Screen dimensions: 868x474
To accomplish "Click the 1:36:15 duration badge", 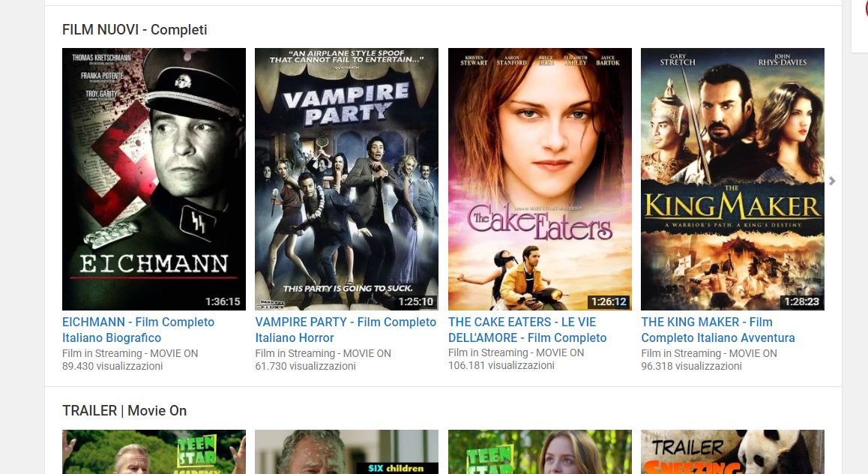I will click(223, 301).
